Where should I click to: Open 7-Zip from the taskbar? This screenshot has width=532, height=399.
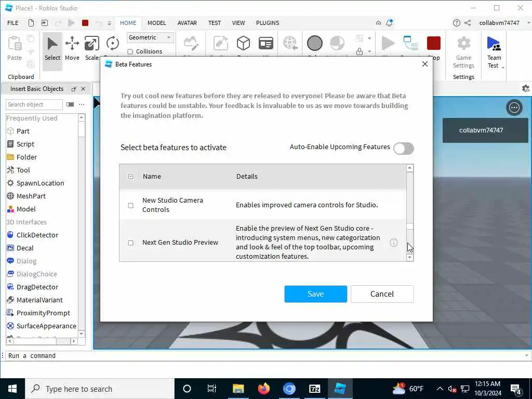[x=314, y=389]
